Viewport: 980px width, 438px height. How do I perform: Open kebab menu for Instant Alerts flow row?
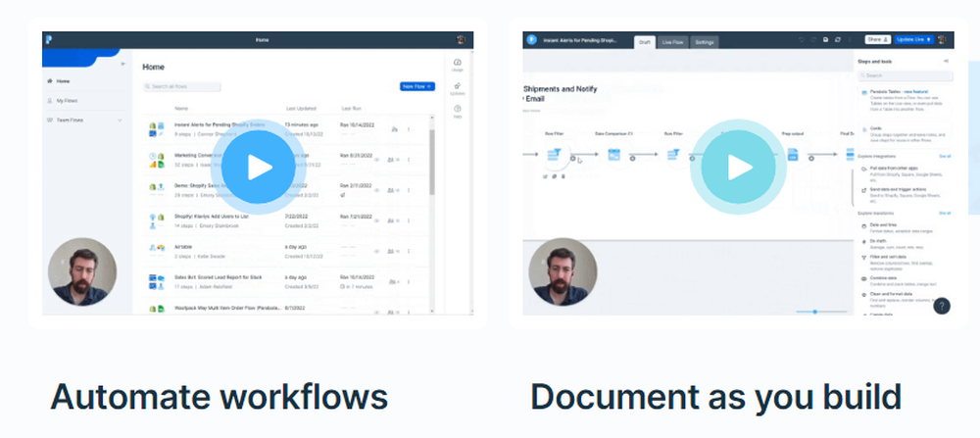(409, 129)
